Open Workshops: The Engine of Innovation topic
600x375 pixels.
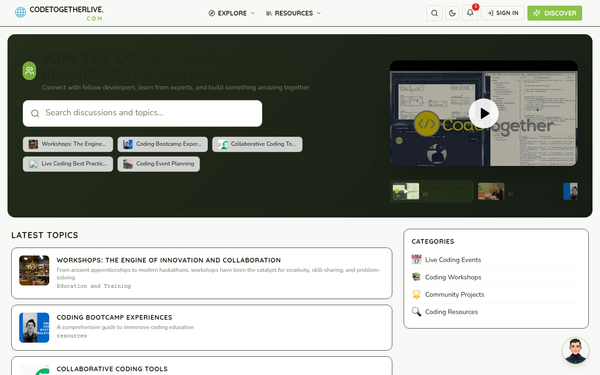tap(168, 260)
